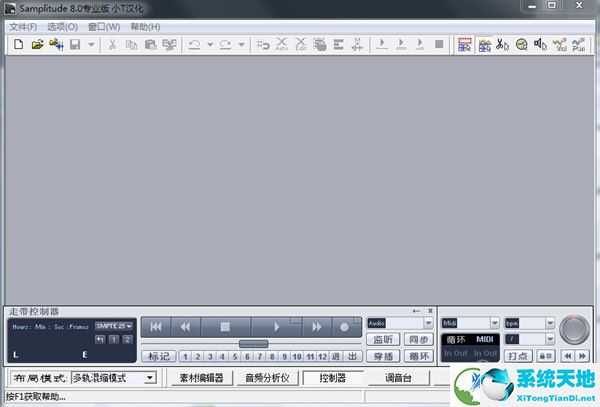Screen dimensions: 600x407
Task: Click the transport fast forward button
Action: click(x=317, y=327)
